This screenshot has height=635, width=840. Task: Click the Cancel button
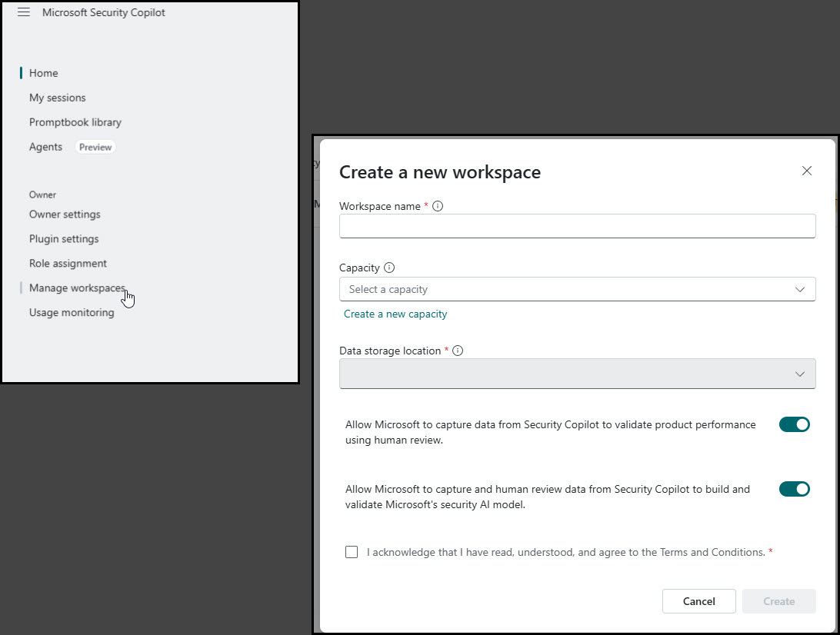pos(698,601)
